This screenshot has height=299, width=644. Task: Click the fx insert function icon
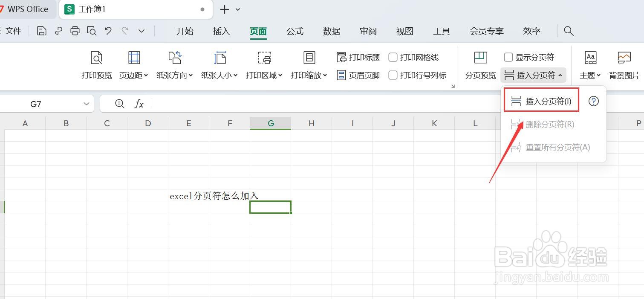coord(139,103)
